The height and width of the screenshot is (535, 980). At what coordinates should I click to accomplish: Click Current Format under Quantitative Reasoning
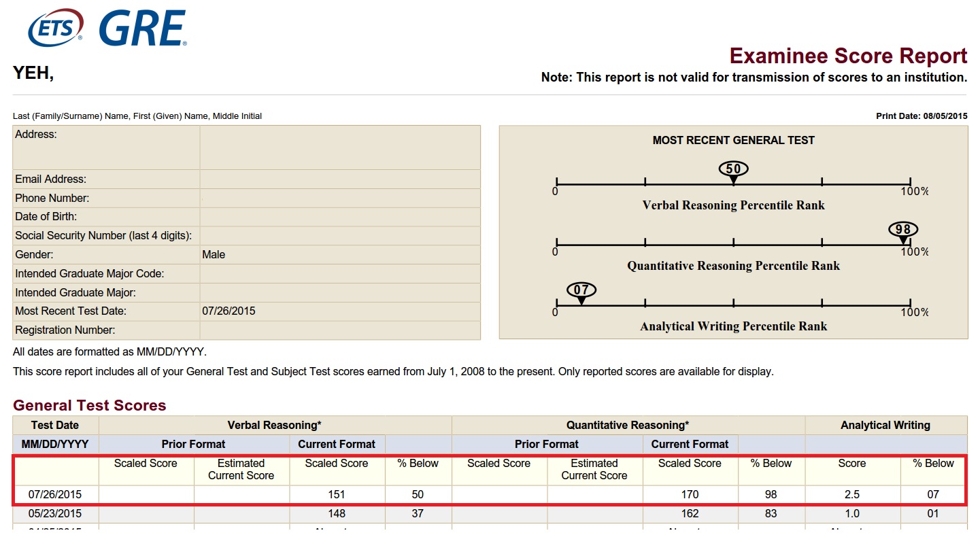click(690, 445)
